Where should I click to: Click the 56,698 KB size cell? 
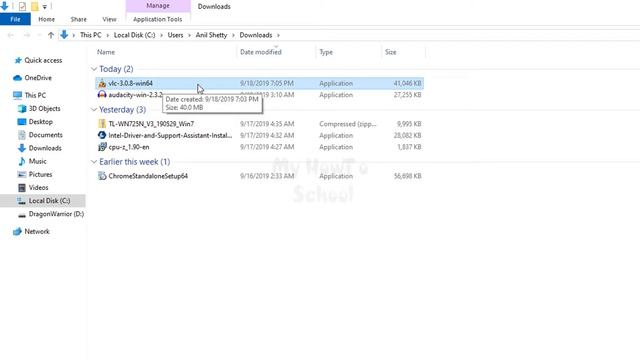[x=407, y=176]
